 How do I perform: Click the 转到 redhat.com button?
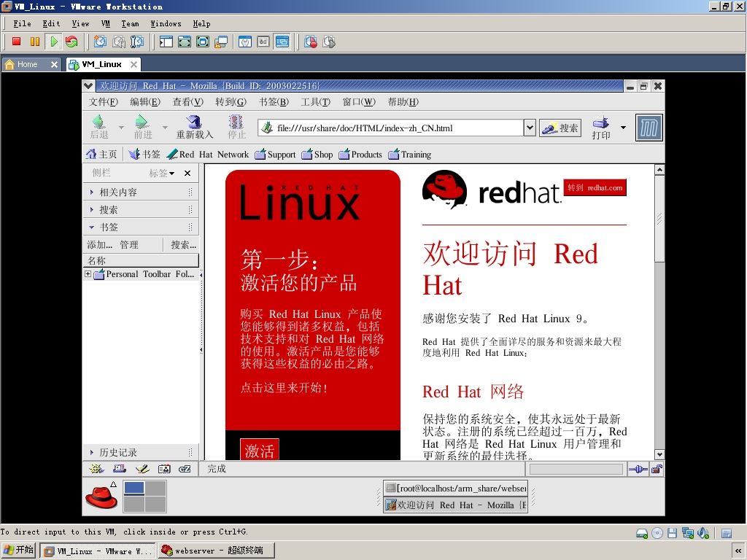click(x=595, y=187)
